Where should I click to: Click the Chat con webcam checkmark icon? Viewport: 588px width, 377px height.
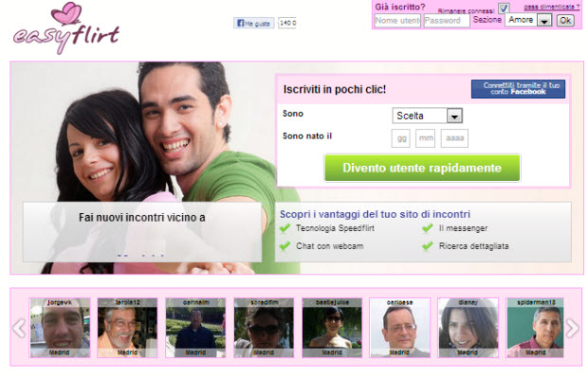[x=285, y=246]
